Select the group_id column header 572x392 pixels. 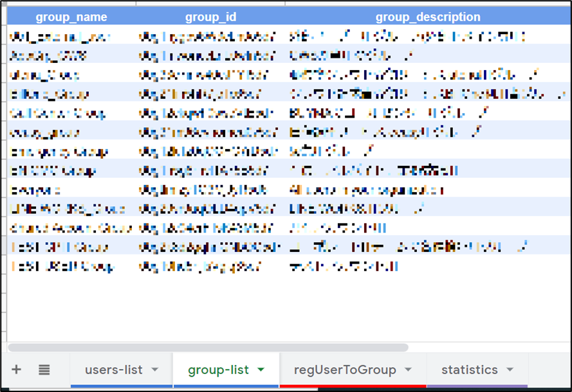[210, 17]
